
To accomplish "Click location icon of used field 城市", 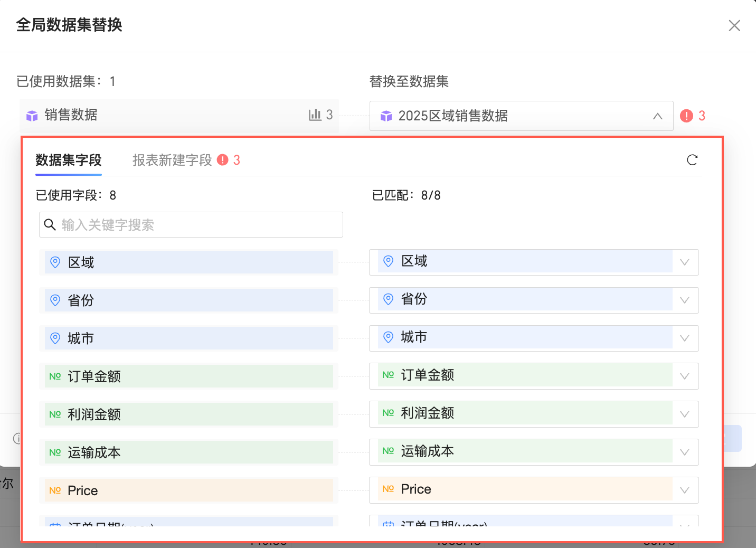I will 55,338.
